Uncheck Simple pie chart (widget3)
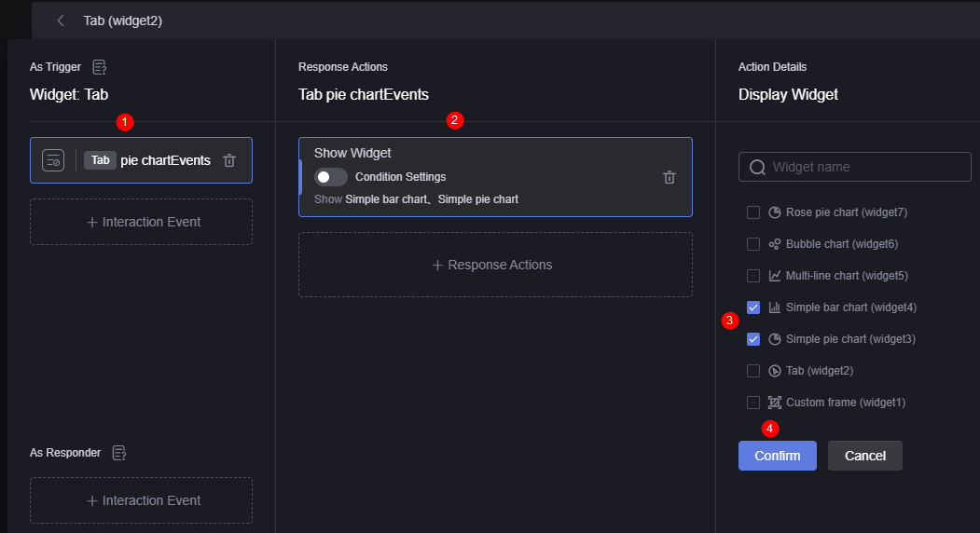980x533 pixels. point(753,339)
